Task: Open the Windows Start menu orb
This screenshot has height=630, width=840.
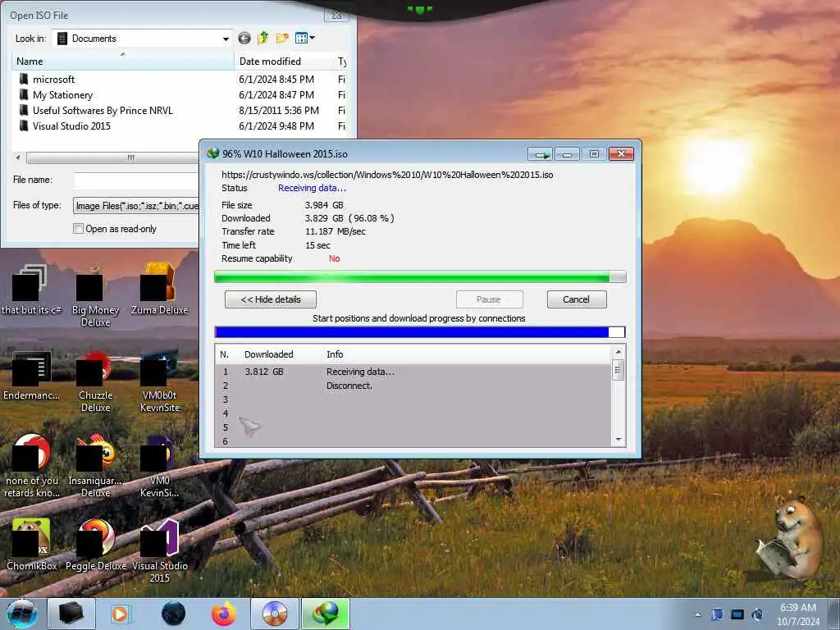Action: [x=22, y=614]
